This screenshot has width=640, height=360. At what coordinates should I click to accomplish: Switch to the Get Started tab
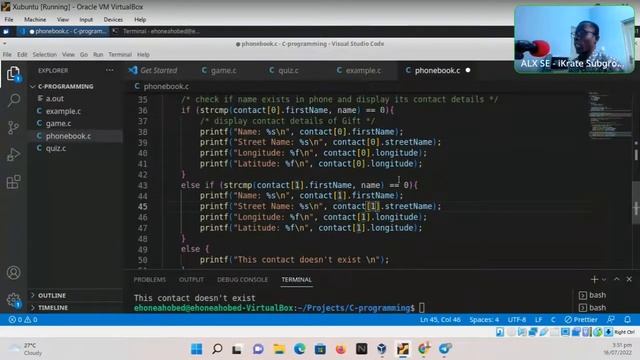point(153,70)
